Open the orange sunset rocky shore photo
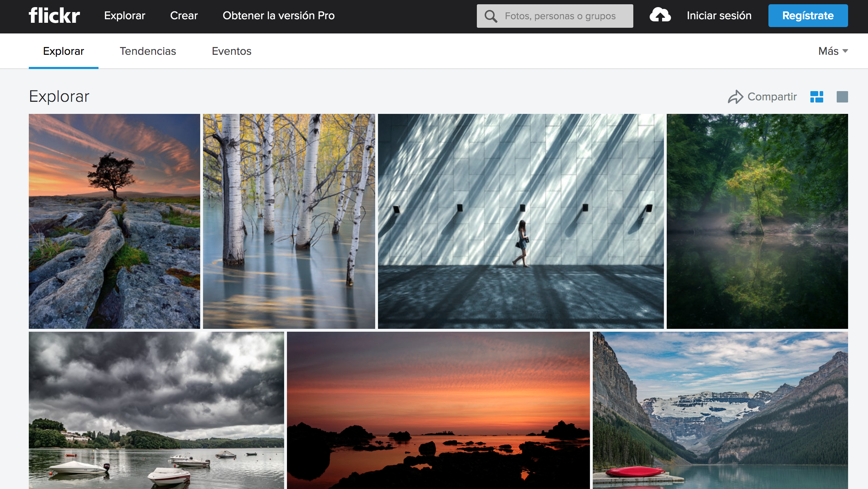Viewport: 868px width, 489px height. [x=438, y=410]
